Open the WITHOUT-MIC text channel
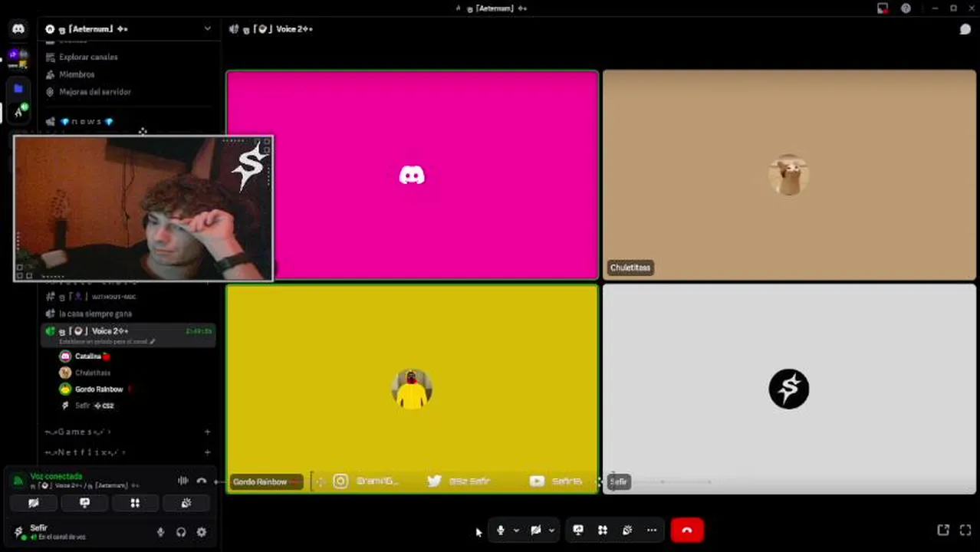 pos(113,297)
